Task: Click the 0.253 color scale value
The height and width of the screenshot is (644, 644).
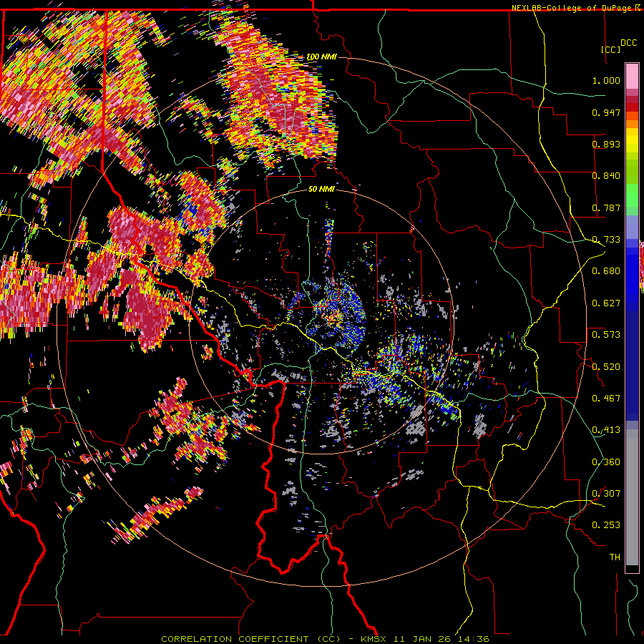Action: [606, 525]
